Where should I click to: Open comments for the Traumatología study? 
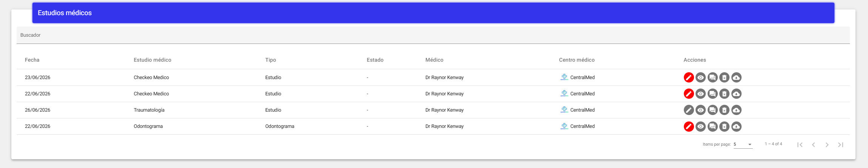pos(713,110)
